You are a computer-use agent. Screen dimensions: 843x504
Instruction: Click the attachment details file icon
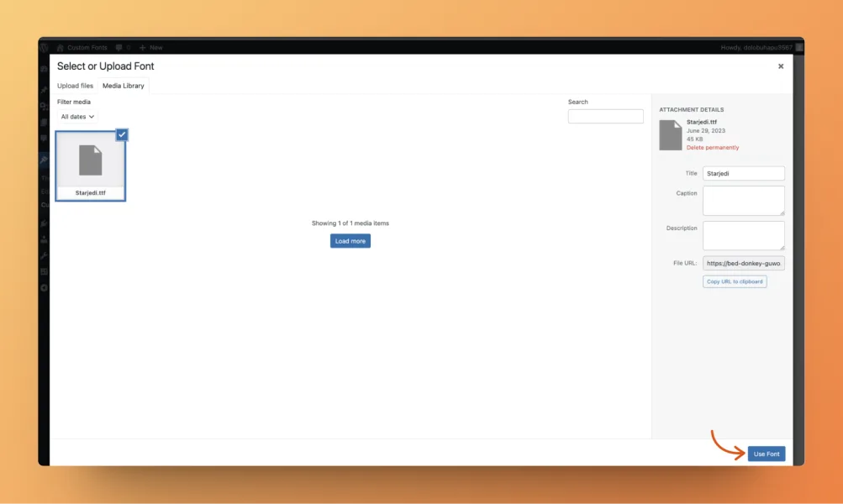point(671,135)
